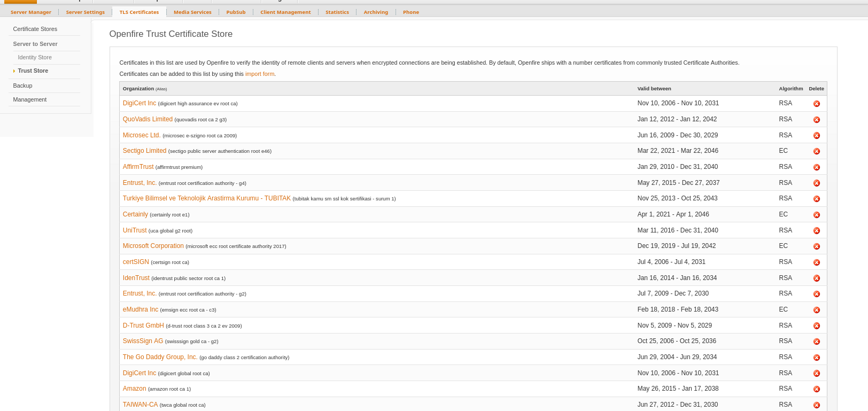868x411 pixels.
Task: Open the Microsec Ltd. certificate details
Action: [142, 135]
